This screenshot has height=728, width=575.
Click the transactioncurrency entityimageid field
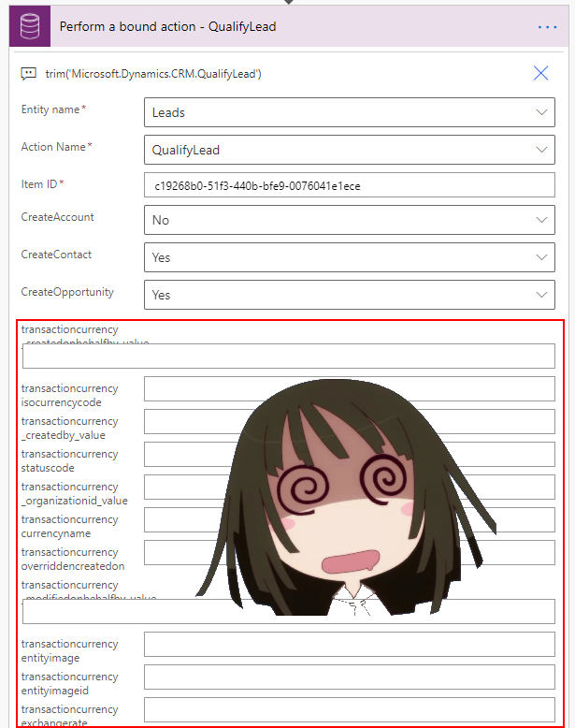coord(350,677)
